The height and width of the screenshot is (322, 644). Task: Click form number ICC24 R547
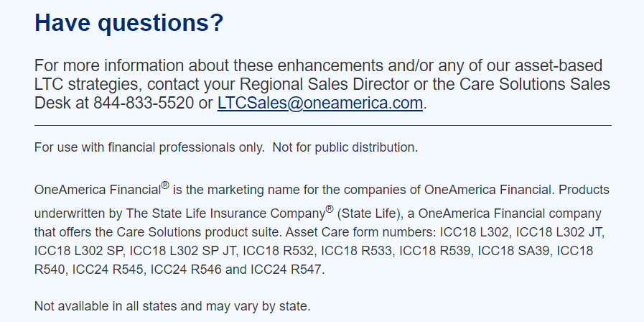tap(286, 270)
